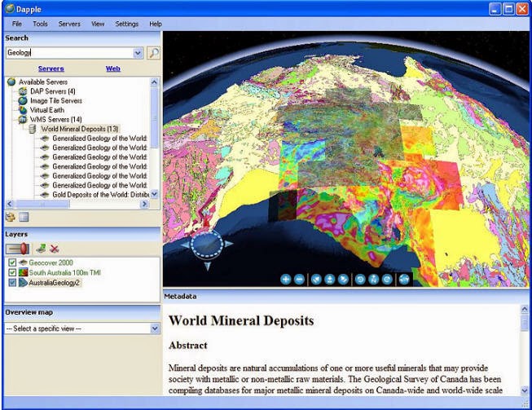Click server tree scroll-right arrow
Image resolution: width=532 pixels, height=410 pixels.
click(145, 204)
